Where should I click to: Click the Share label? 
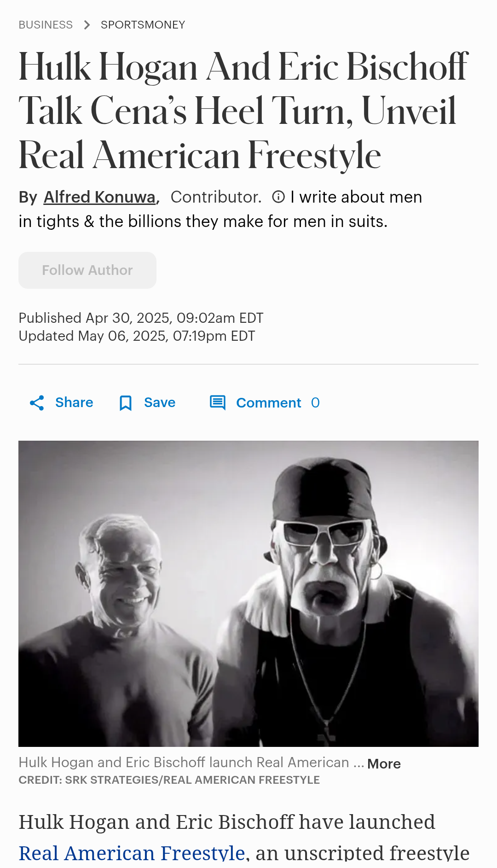tap(74, 402)
